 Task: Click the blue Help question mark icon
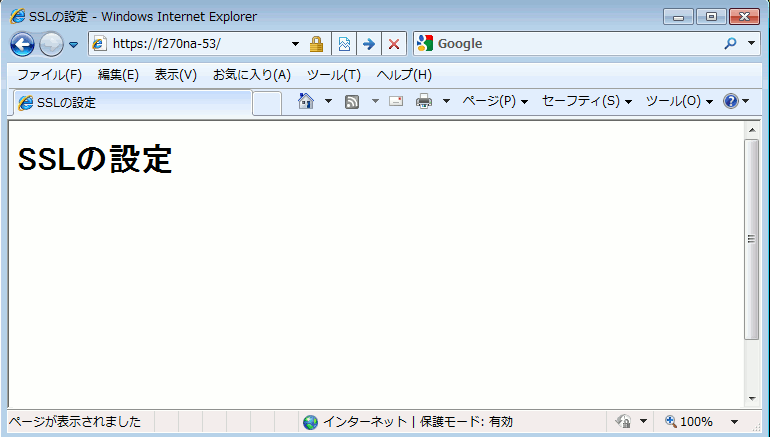point(730,101)
